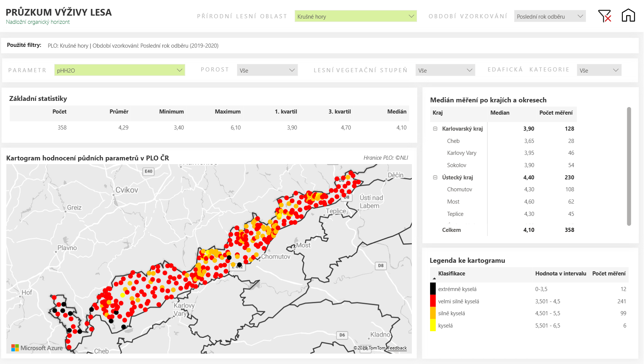Select the Sokolov district row
Image resolution: width=644 pixels, height=364 pixels.
tap(503, 165)
